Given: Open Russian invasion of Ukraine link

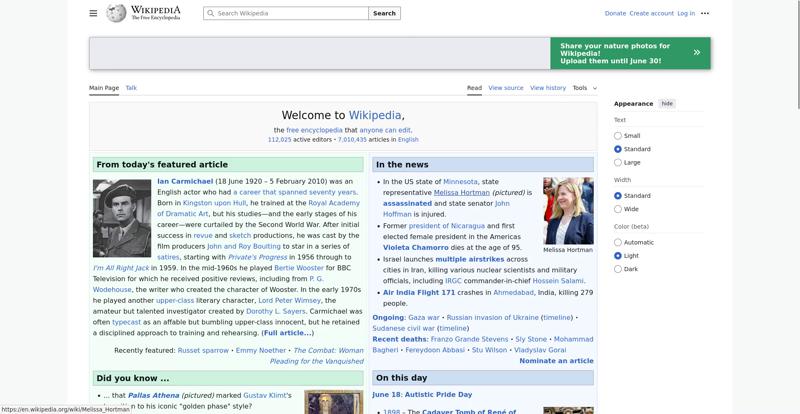Looking at the screenshot, I should [x=492, y=318].
